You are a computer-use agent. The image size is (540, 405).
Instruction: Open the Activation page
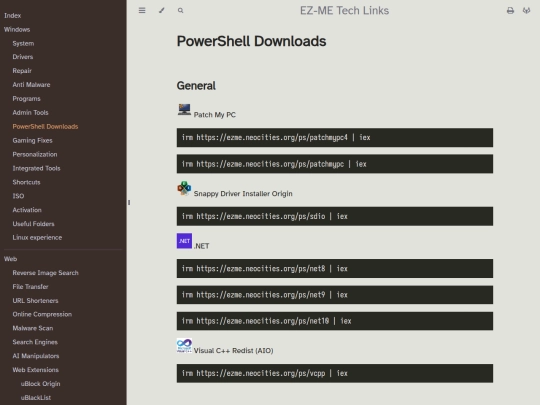(27, 210)
